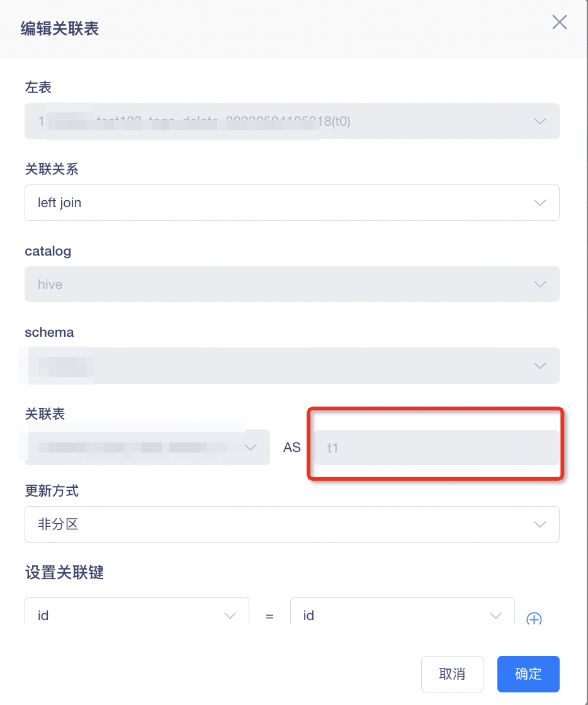Open the catalog hive dropdown

click(291, 284)
